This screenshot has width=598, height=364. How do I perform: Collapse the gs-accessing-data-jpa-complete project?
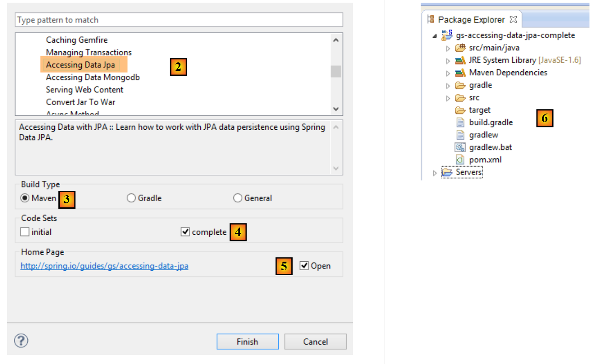click(435, 35)
